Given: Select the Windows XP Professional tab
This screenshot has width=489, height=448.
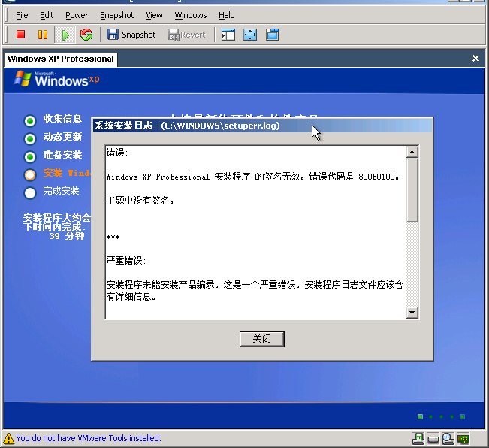Looking at the screenshot, I should click(x=61, y=59).
